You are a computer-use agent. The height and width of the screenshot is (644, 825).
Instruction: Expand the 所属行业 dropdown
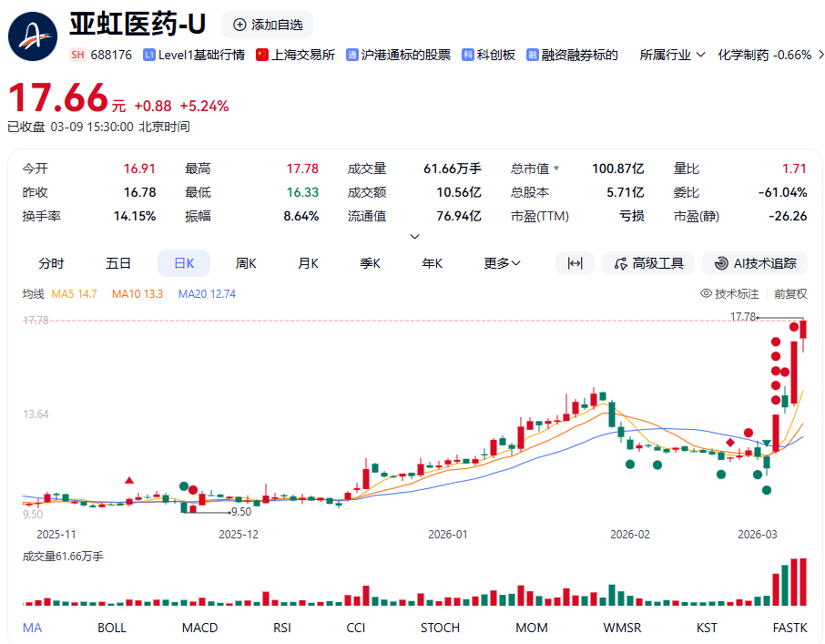tap(673, 55)
